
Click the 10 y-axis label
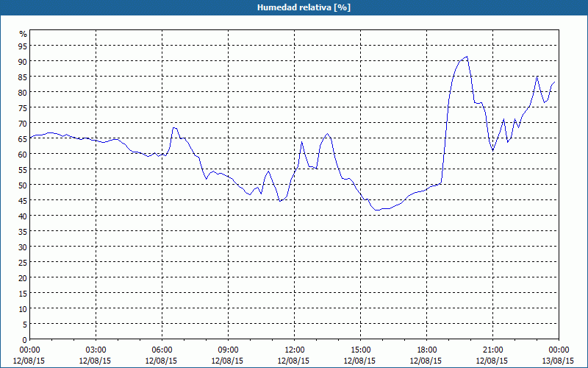tap(23, 308)
